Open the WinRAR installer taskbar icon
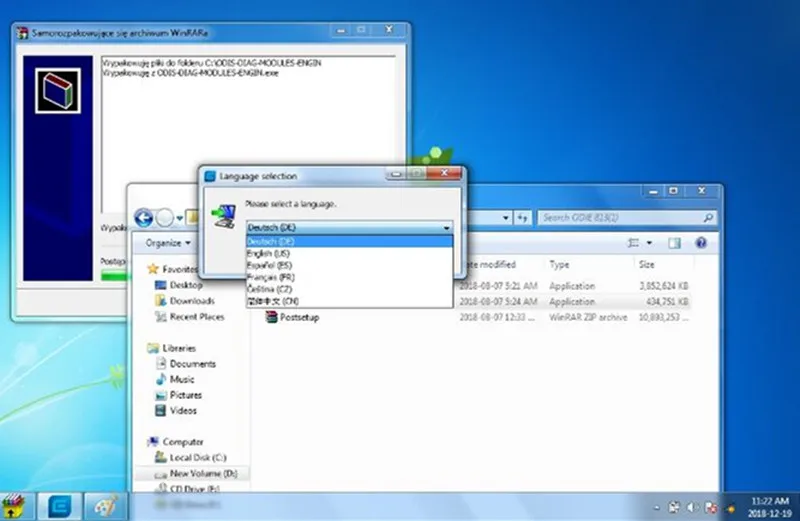800x521 pixels. (14, 507)
